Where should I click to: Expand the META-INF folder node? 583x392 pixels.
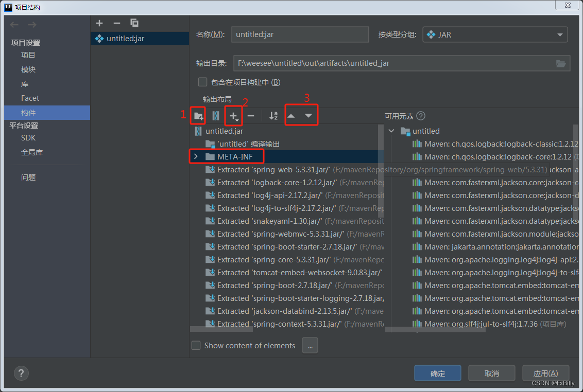(x=196, y=156)
